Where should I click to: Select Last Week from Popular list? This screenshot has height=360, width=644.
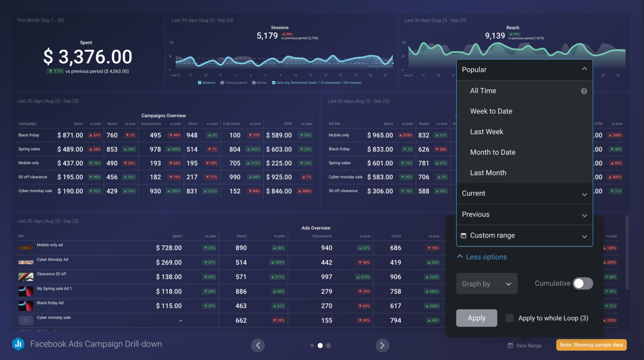(x=487, y=131)
